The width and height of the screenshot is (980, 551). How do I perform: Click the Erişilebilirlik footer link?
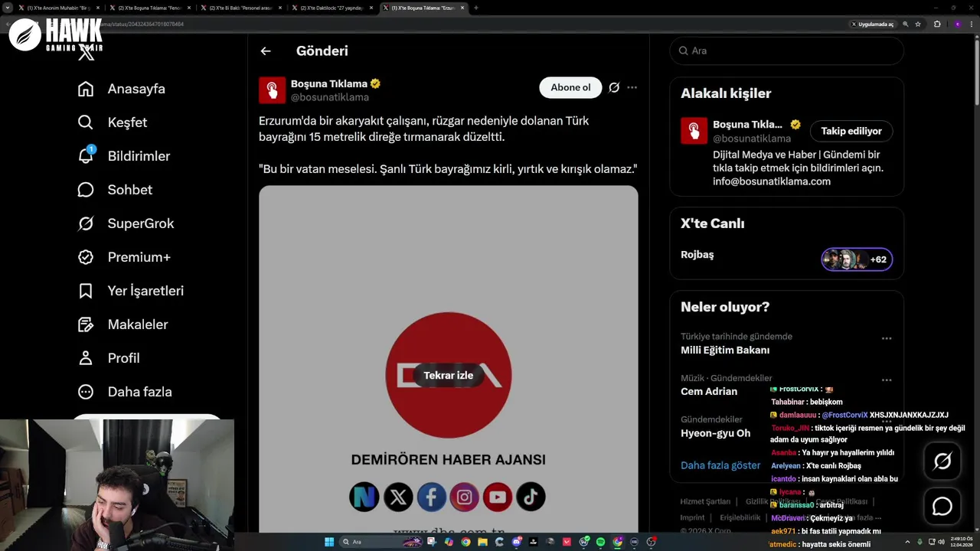click(740, 518)
